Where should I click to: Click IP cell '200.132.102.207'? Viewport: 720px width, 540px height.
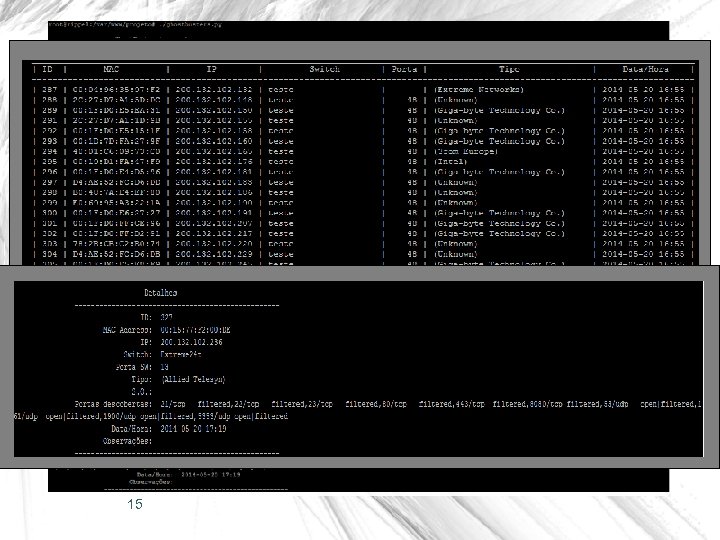click(214, 223)
